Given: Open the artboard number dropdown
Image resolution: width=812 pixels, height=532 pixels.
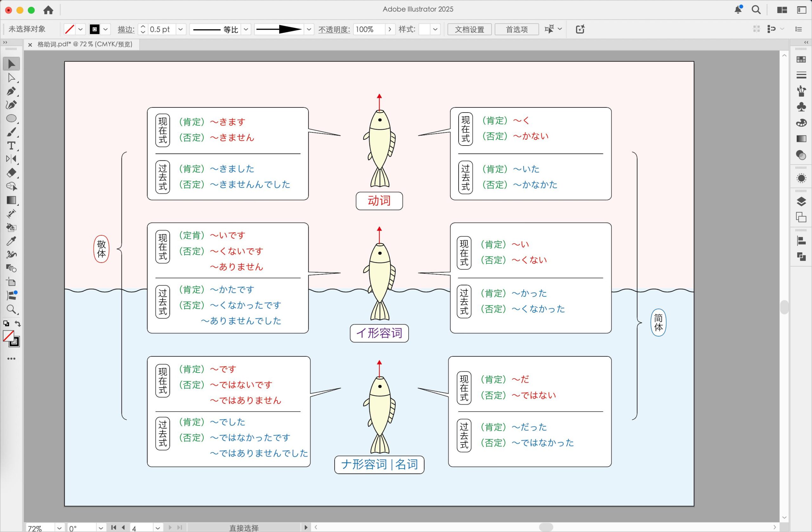Looking at the screenshot, I should (157, 528).
